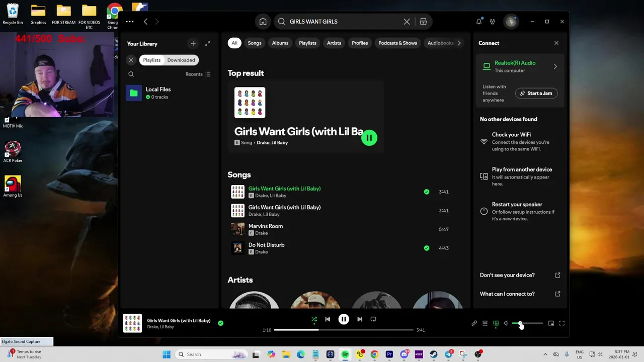Image resolution: width=644 pixels, height=362 pixels.
Task: Open Google Chrome from the taskbar
Action: tap(374, 354)
